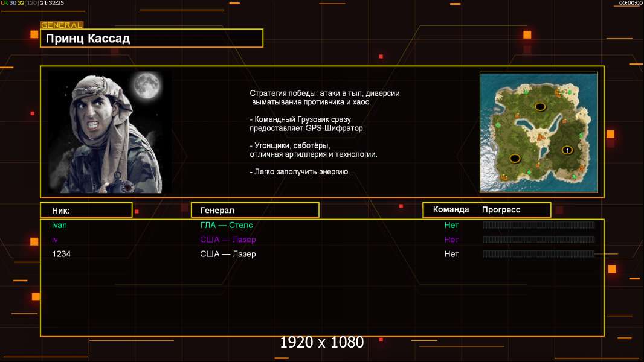The height and width of the screenshot is (362, 644).
Task: Click the green supply marker at map's southeast corner
Action: [x=573, y=176]
